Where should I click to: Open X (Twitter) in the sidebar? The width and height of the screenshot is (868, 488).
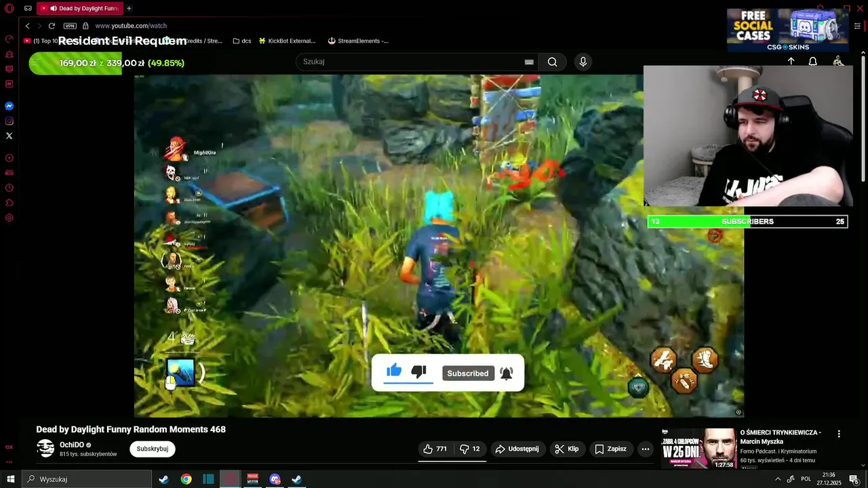pos(9,136)
